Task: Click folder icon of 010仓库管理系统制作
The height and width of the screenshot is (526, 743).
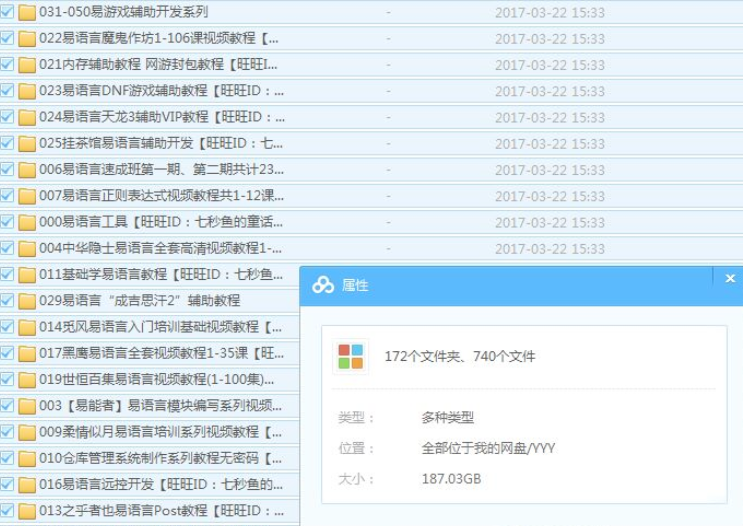Action: (27, 459)
